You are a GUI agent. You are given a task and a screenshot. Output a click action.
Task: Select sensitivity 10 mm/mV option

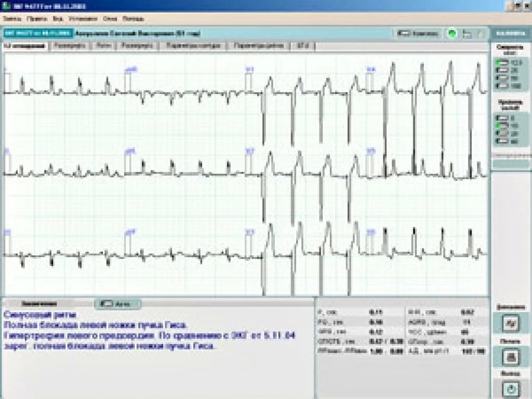point(507,126)
